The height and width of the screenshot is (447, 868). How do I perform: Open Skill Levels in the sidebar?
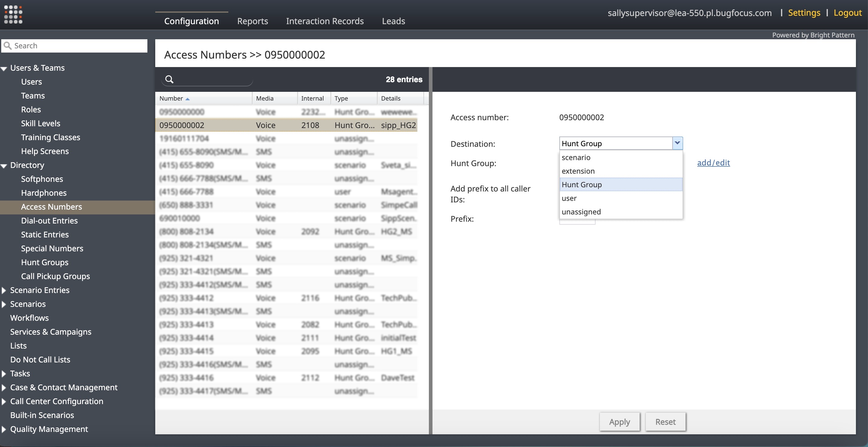(40, 123)
